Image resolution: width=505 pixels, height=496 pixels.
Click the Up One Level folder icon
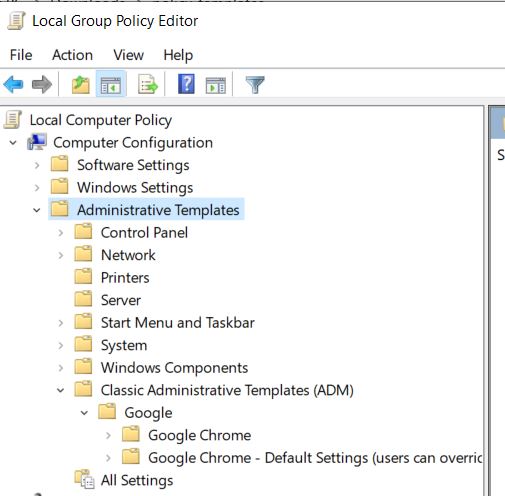(x=81, y=85)
